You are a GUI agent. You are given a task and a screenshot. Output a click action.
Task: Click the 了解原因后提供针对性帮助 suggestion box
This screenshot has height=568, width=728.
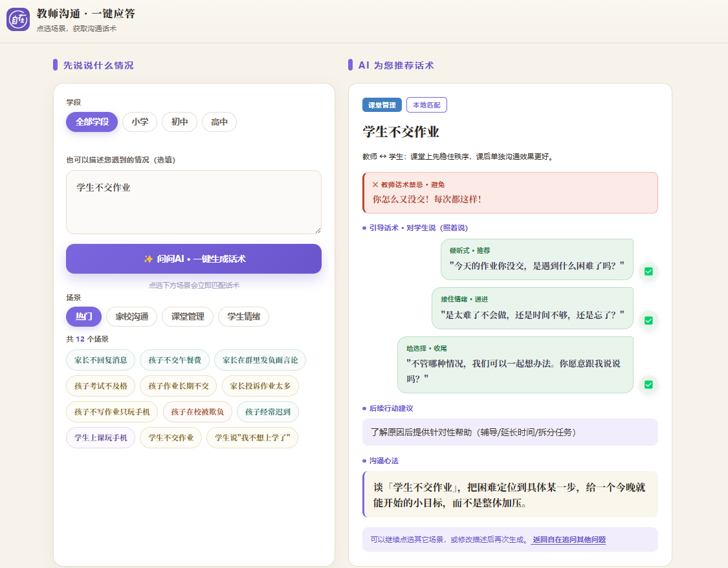coord(511,432)
